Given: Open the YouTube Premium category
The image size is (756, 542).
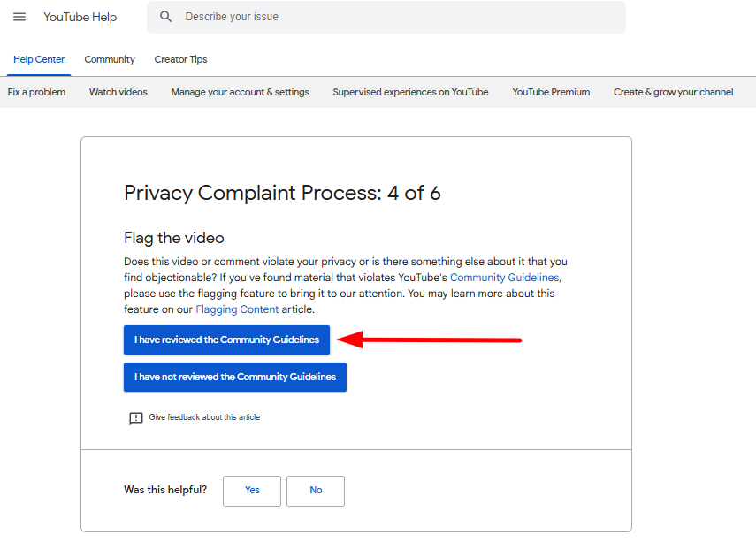Looking at the screenshot, I should click(x=551, y=92).
